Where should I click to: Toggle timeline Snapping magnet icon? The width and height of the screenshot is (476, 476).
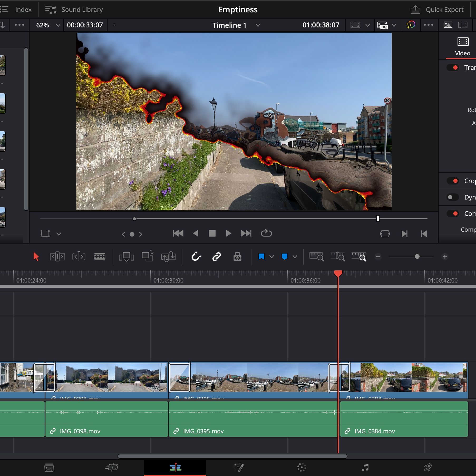coord(196,256)
